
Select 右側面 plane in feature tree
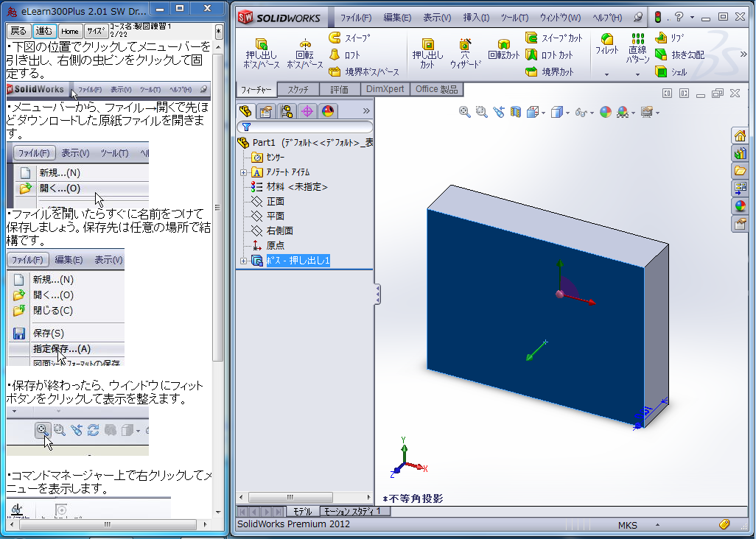pyautogui.click(x=280, y=231)
